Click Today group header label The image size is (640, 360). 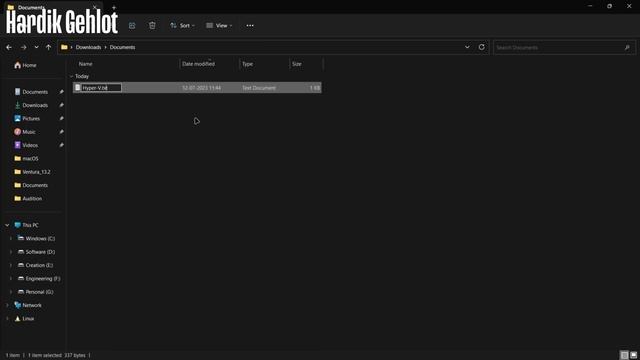point(82,76)
